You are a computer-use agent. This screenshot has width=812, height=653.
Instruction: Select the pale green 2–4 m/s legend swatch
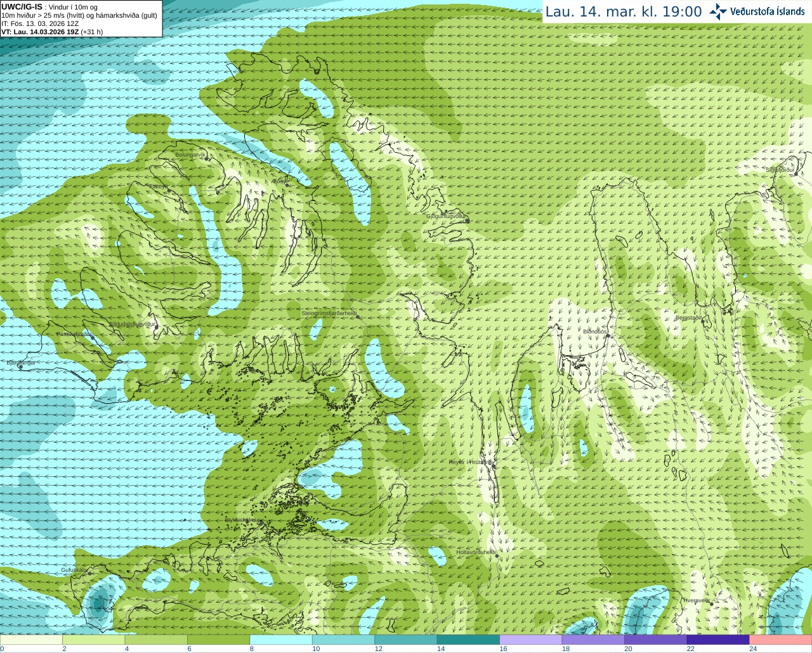(94, 640)
